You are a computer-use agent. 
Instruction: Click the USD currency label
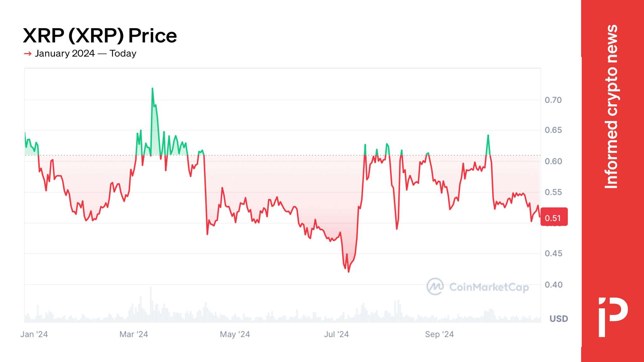coord(558,319)
